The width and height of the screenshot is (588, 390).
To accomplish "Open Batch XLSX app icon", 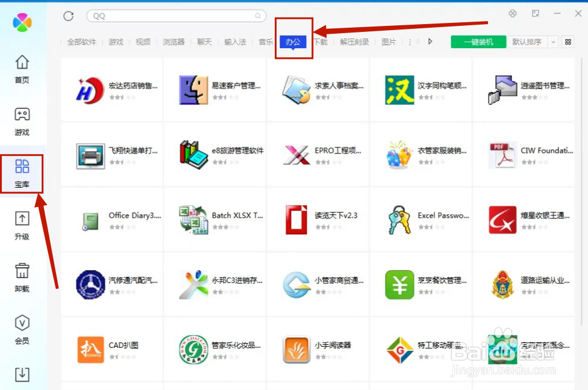I will pyautogui.click(x=193, y=220).
